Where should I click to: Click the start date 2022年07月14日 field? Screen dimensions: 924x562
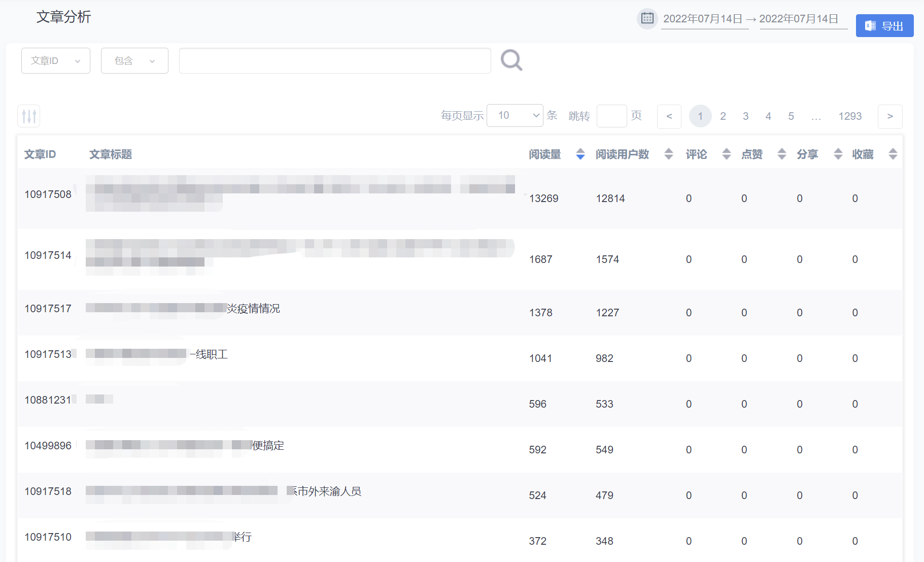[704, 19]
